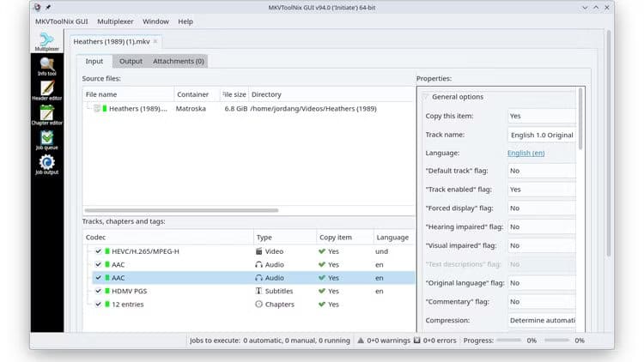This screenshot has height=362, width=644.
Task: Sort source files by Directory header
Action: tap(331, 94)
